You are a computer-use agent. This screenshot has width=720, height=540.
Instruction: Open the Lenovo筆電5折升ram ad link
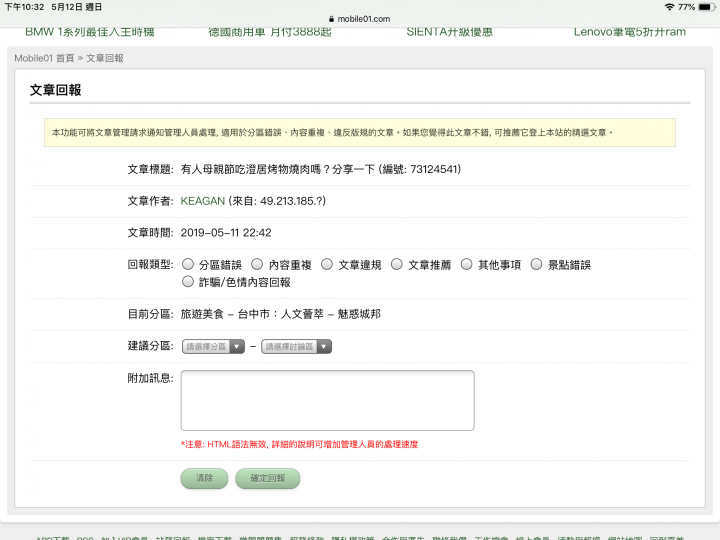click(x=630, y=32)
